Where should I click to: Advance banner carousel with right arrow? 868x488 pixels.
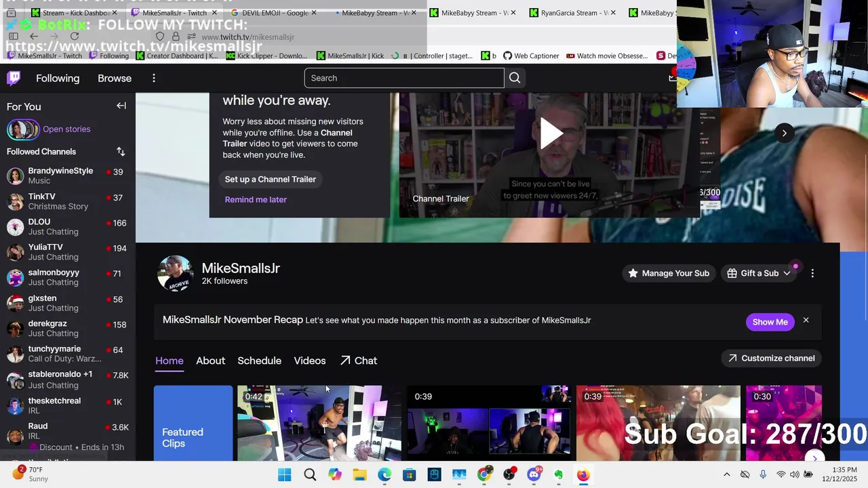784,133
